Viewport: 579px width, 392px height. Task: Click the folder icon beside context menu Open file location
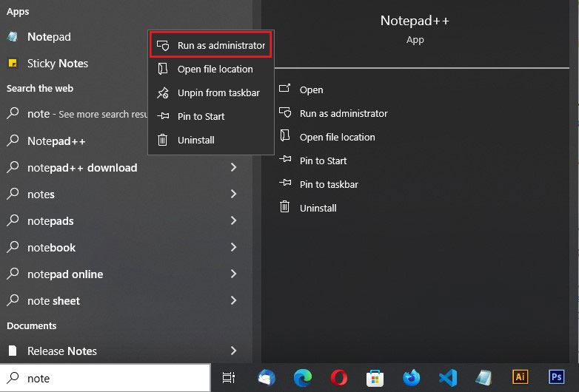click(x=162, y=69)
